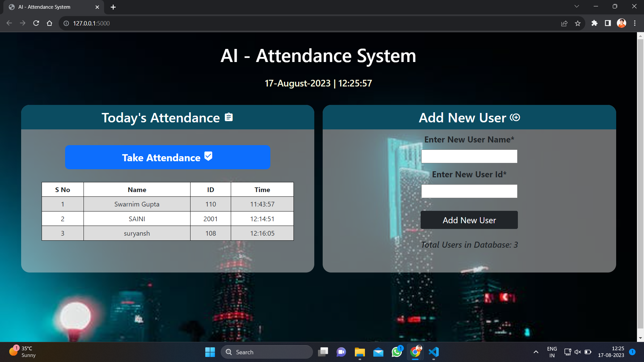
Task: Open the Chrome three-dot menu
Action: pos(635,23)
